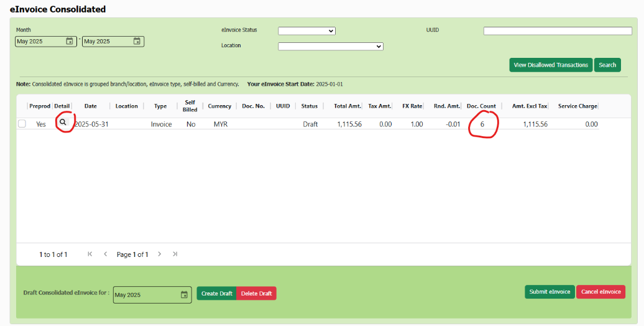Open calendar picker on end month field

click(137, 42)
